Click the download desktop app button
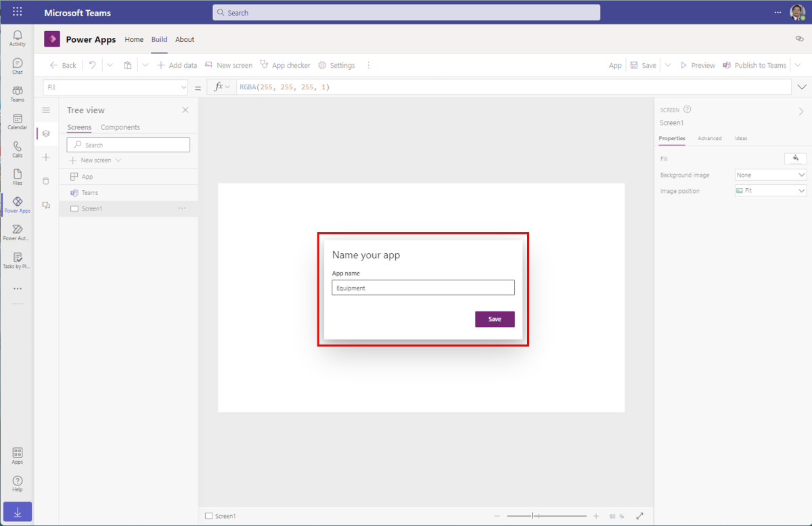The width and height of the screenshot is (812, 526). pos(18,512)
